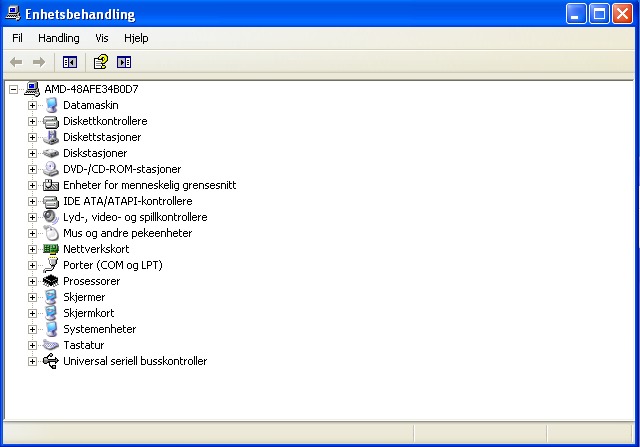This screenshot has width=640, height=447.
Task: Click the Mus og andre pekeenheter mouse icon
Action: 51,233
